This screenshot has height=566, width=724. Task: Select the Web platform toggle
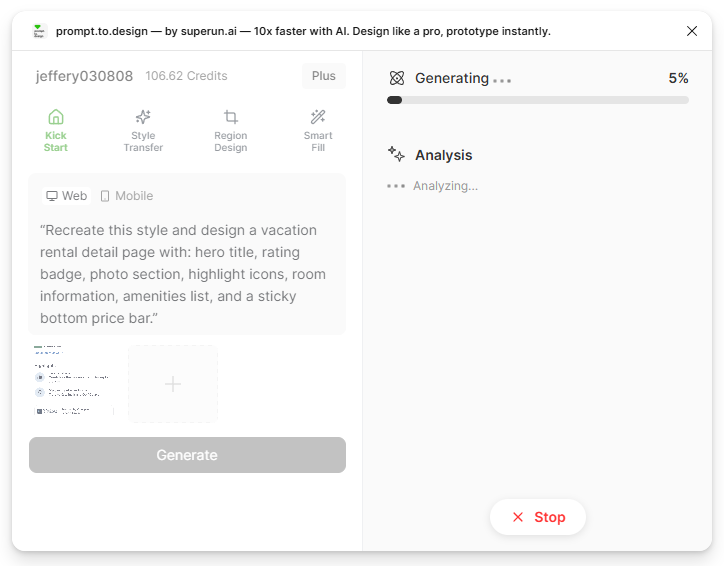click(66, 196)
